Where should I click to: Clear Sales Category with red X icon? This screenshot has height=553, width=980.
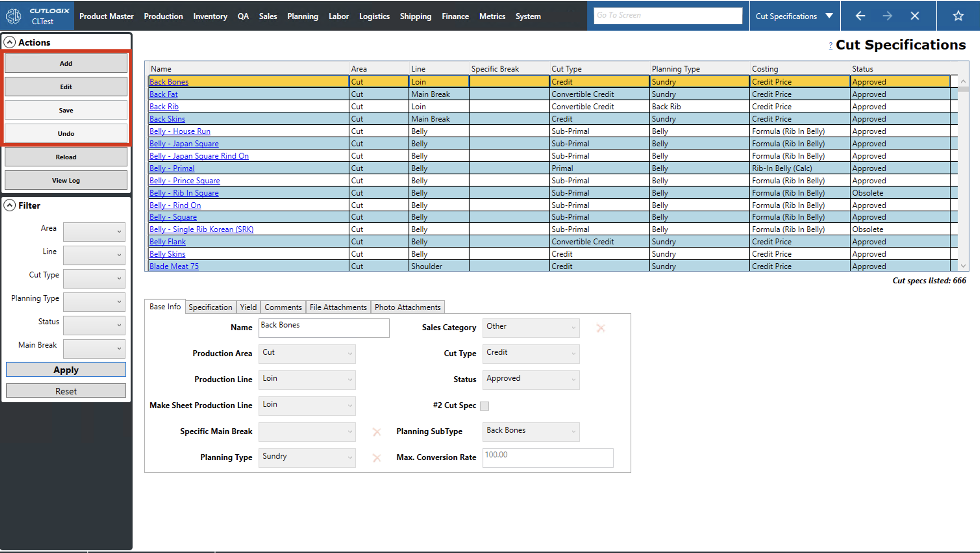(x=600, y=328)
